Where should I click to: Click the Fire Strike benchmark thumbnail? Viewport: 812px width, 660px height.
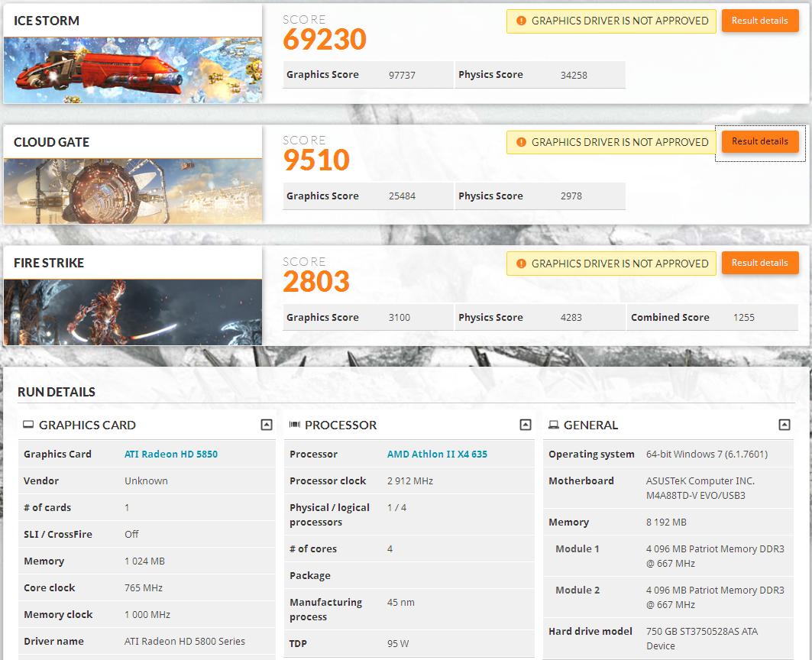[x=133, y=312]
